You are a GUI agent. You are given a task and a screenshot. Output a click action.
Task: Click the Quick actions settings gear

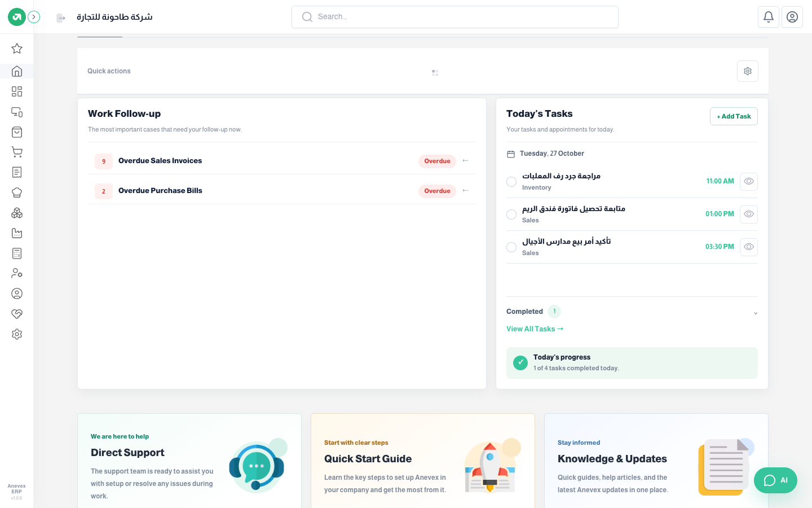coord(748,71)
